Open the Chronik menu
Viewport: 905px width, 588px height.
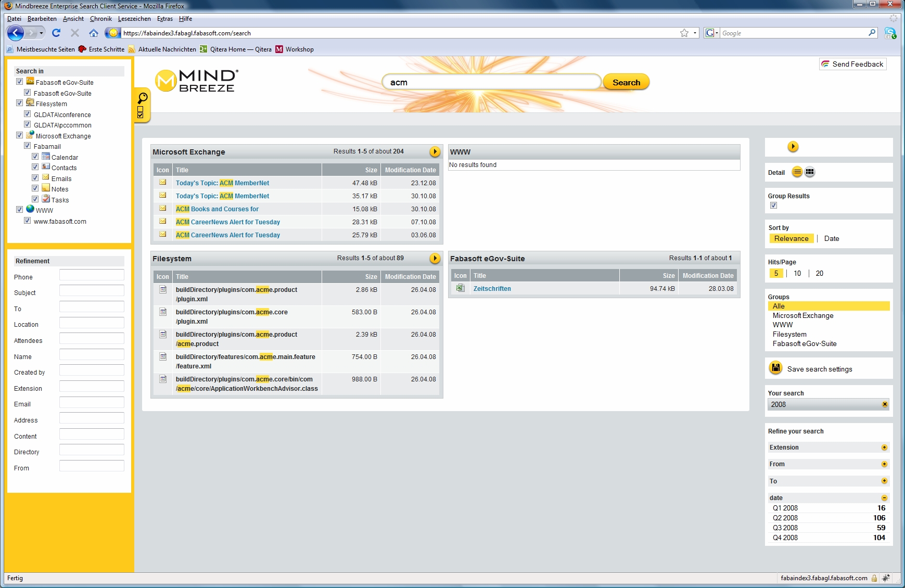[101, 19]
